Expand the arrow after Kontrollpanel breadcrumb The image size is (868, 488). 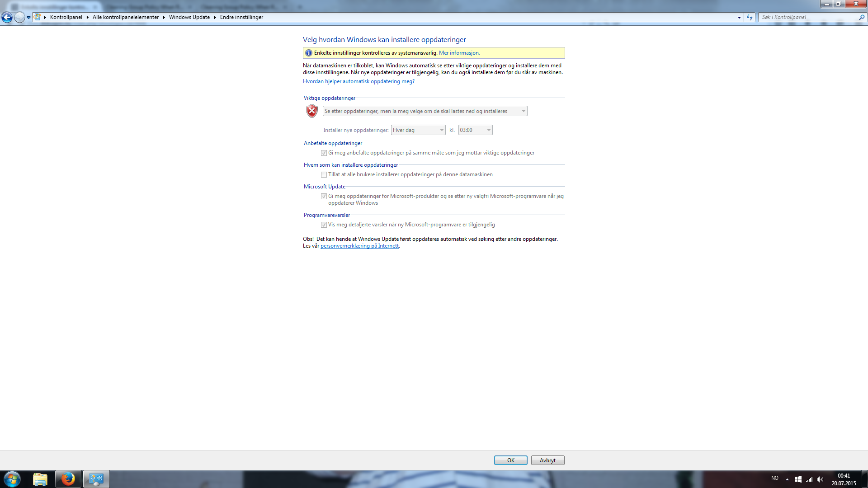tap(87, 17)
